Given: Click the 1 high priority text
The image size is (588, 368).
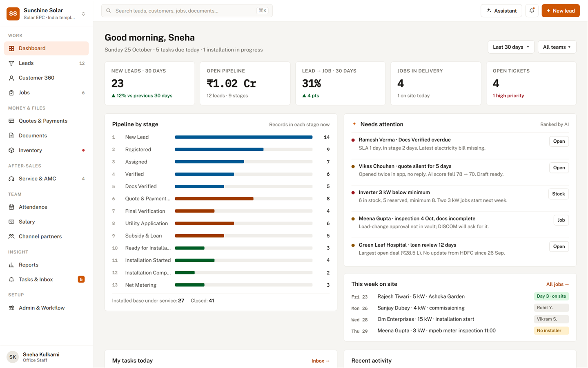Looking at the screenshot, I should 508,96.
